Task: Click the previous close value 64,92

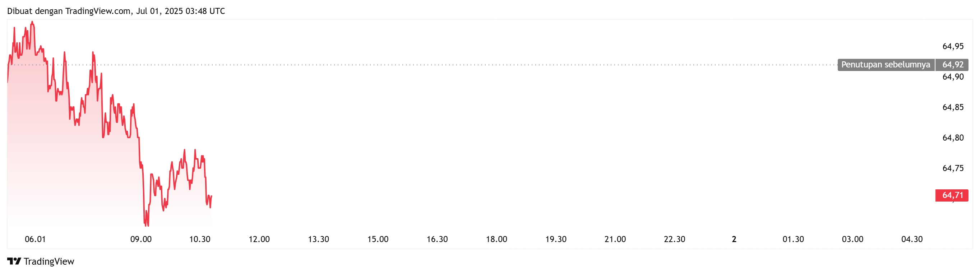Action: 952,65
